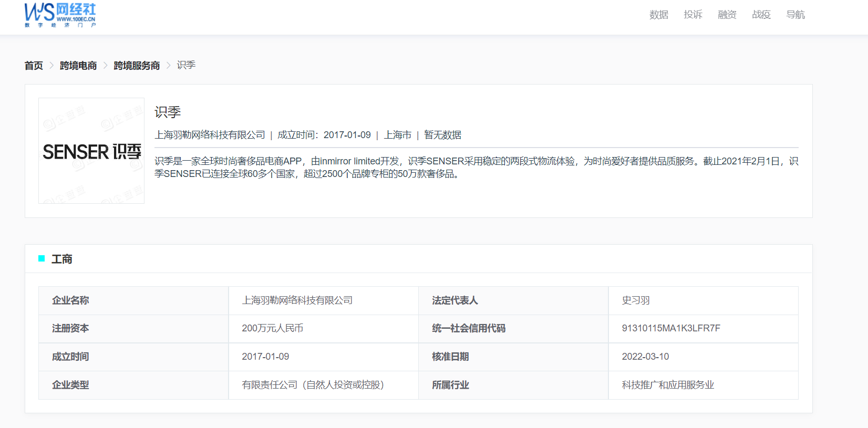Select the 识季 breadcrumb text

tap(186, 65)
